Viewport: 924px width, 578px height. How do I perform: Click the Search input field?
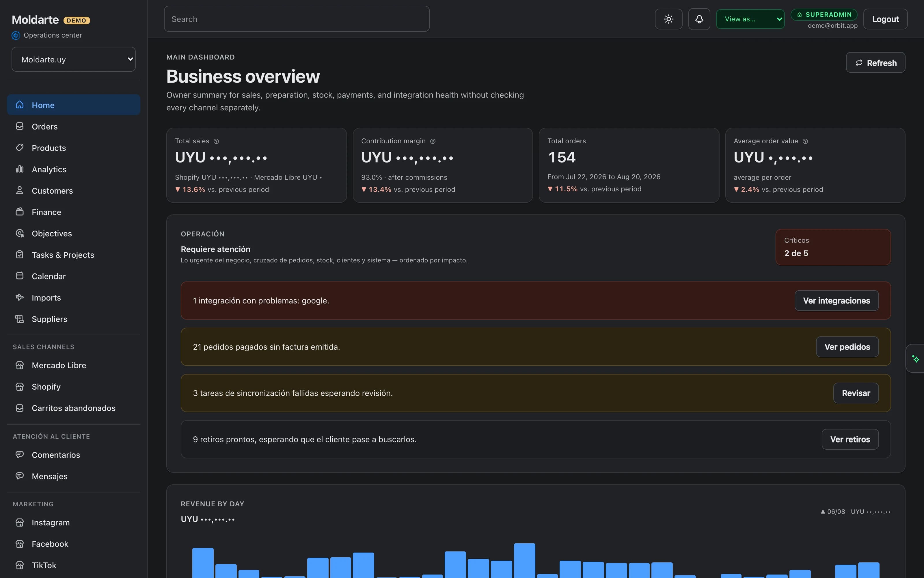[x=297, y=19]
